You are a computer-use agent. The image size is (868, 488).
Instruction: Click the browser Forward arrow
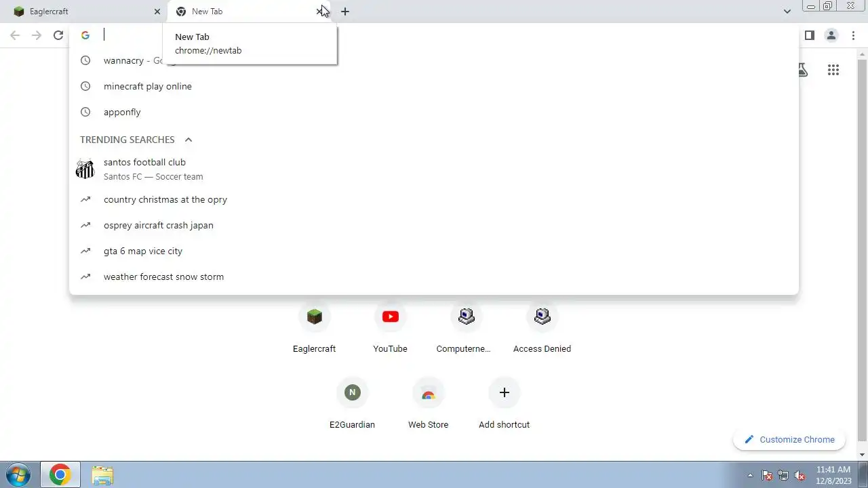click(37, 35)
